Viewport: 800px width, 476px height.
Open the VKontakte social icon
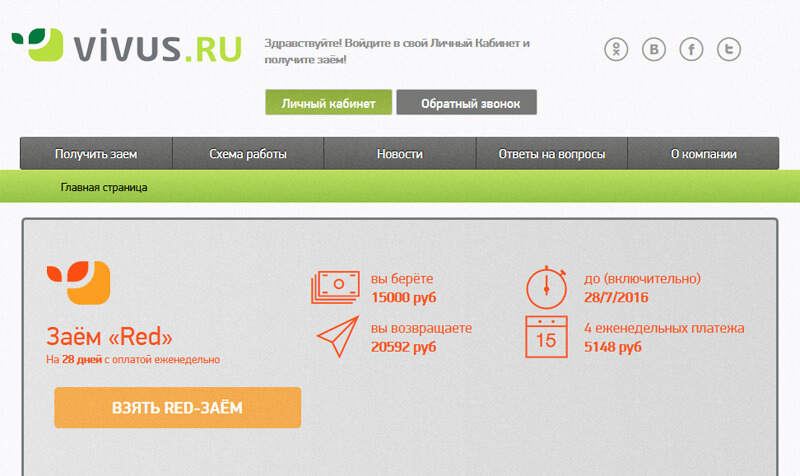[x=654, y=49]
